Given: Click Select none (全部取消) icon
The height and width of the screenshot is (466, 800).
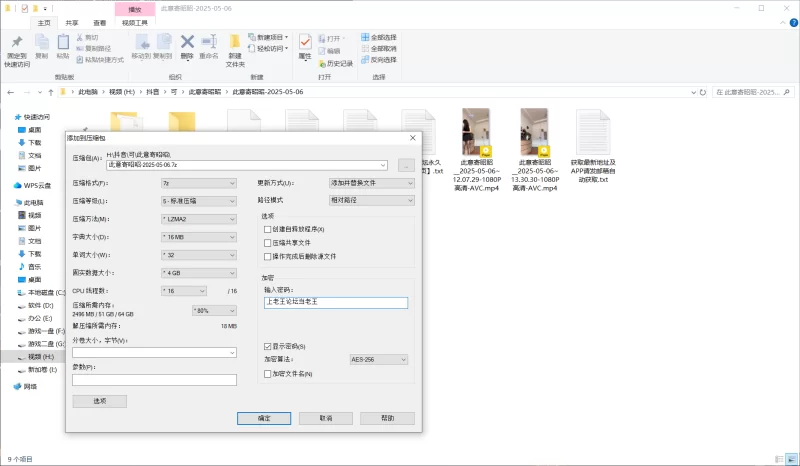Looking at the screenshot, I should (x=365, y=48).
